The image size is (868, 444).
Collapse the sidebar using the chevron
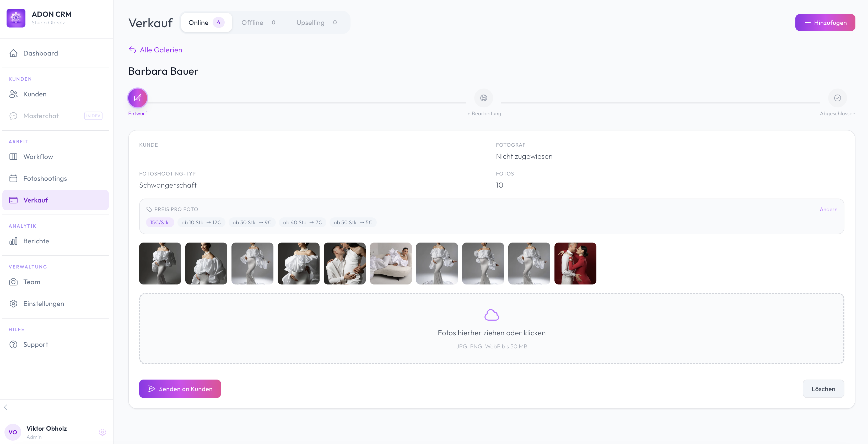[6, 407]
